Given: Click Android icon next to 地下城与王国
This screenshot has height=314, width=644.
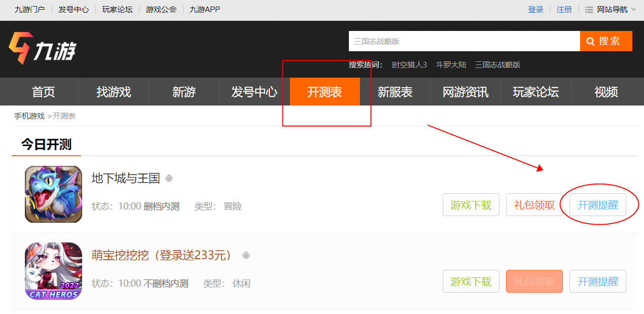Looking at the screenshot, I should [169, 179].
